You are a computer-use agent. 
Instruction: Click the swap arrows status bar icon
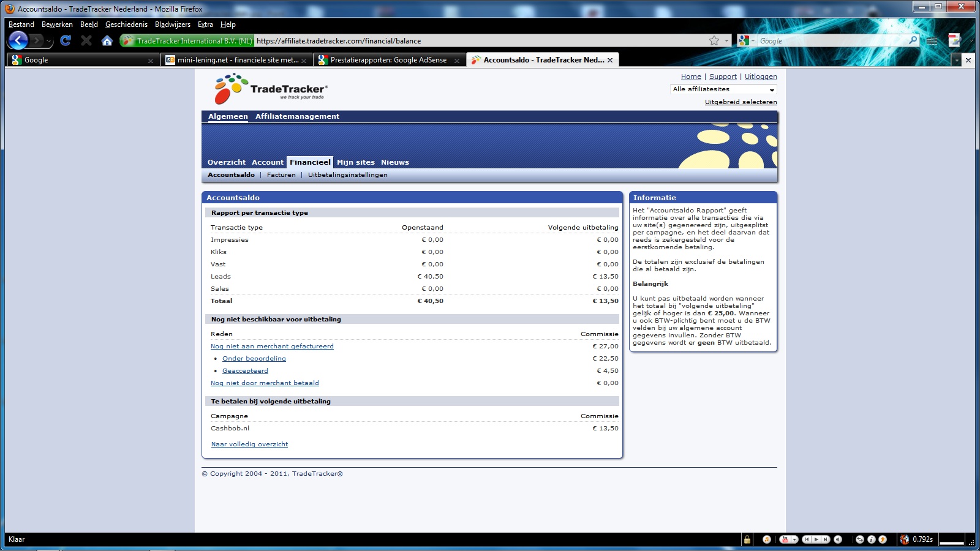[x=860, y=539]
